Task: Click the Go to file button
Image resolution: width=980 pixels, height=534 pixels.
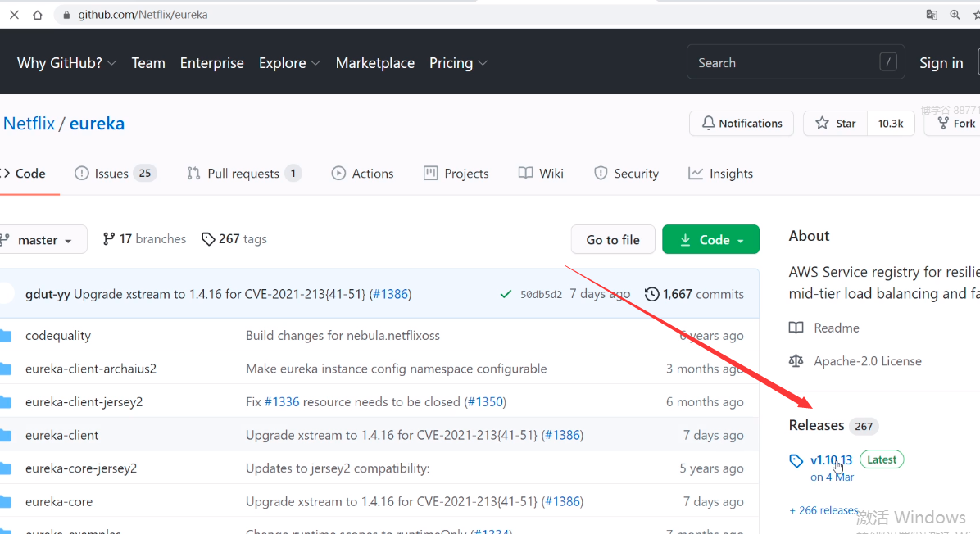Action: pos(613,240)
